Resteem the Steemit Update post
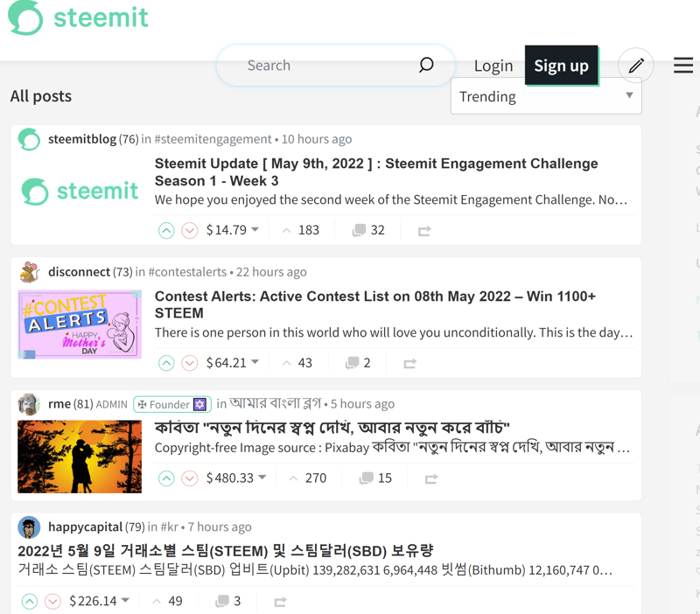 tap(424, 231)
